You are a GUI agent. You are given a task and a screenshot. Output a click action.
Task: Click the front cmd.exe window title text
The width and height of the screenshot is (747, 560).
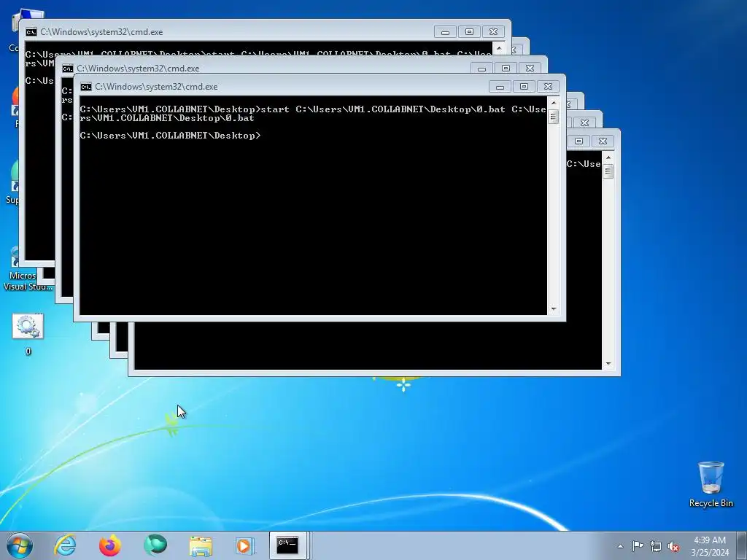(x=156, y=87)
